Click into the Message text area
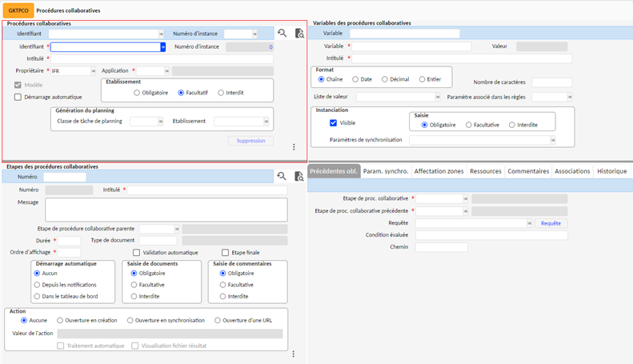Image resolution: width=633 pixels, height=364 pixels. (x=166, y=210)
